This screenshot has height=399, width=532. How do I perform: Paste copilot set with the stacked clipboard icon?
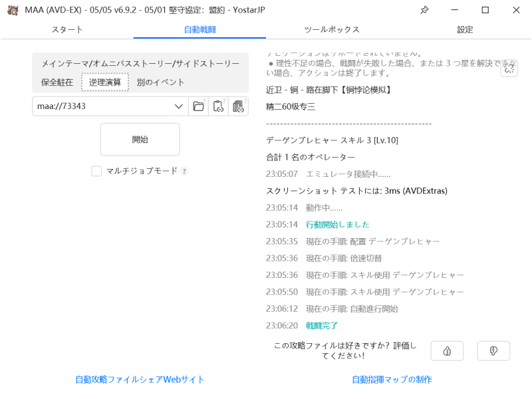238,106
